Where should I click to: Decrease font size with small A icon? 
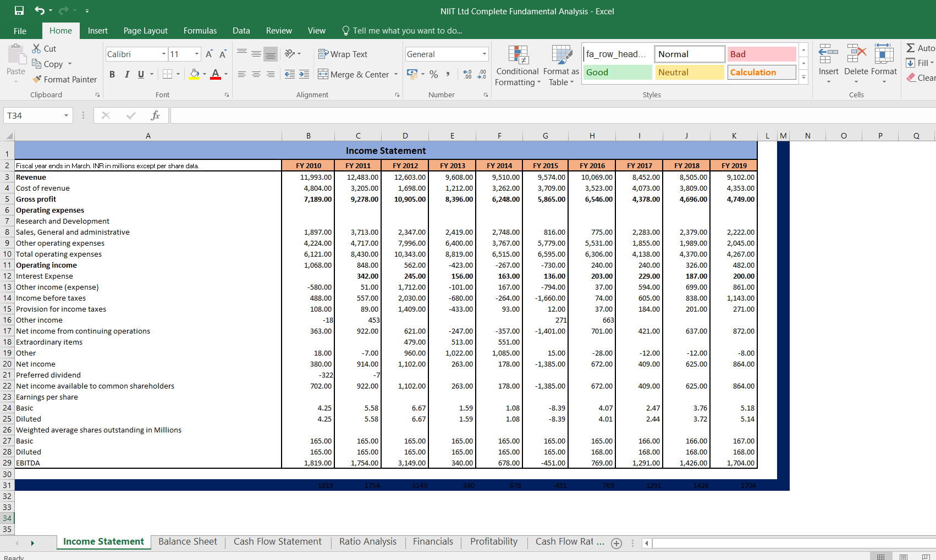223,54
